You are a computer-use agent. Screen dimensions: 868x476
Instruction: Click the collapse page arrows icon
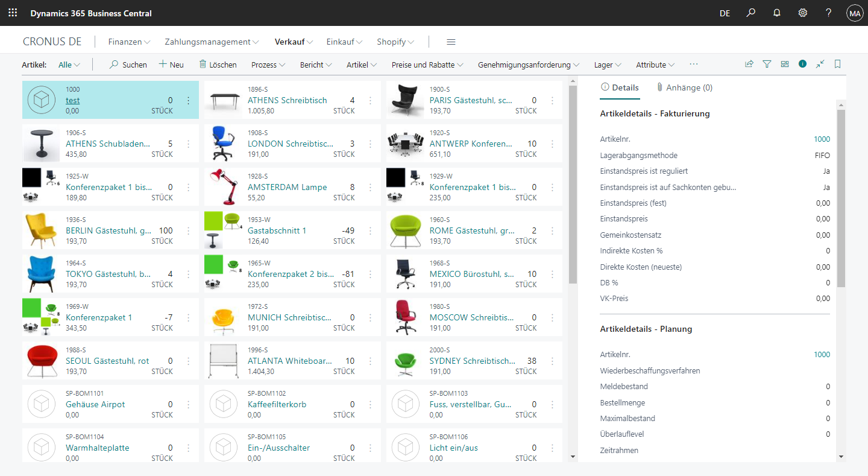click(820, 64)
